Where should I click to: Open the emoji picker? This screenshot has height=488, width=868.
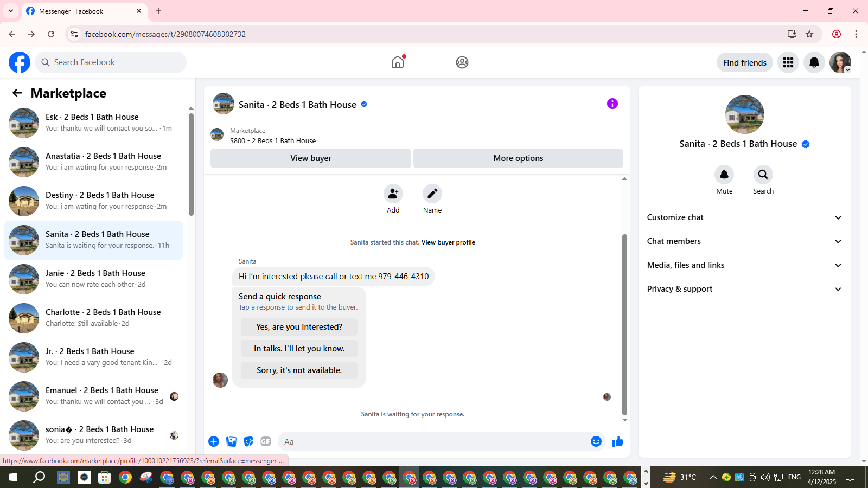(x=596, y=441)
